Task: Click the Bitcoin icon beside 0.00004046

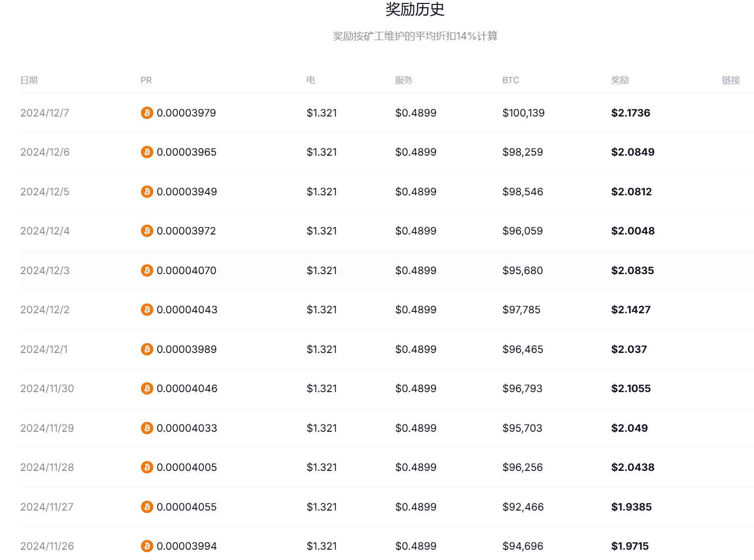Action: [147, 389]
